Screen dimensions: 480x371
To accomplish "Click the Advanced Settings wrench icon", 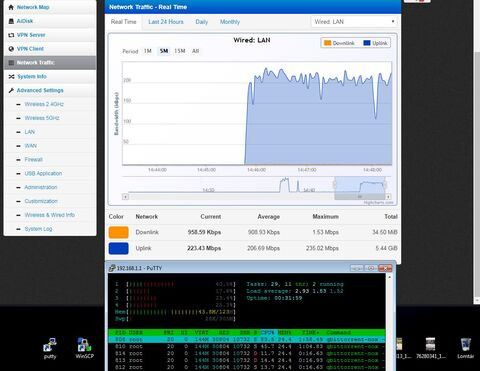I will (11, 90).
